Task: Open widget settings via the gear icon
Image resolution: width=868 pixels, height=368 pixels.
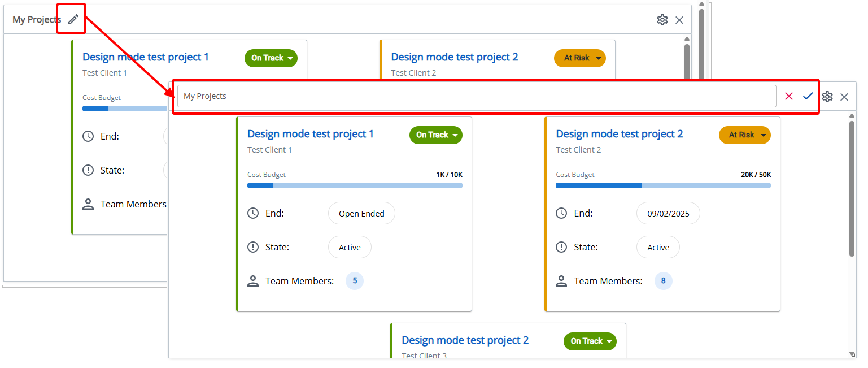Action: 827,96
